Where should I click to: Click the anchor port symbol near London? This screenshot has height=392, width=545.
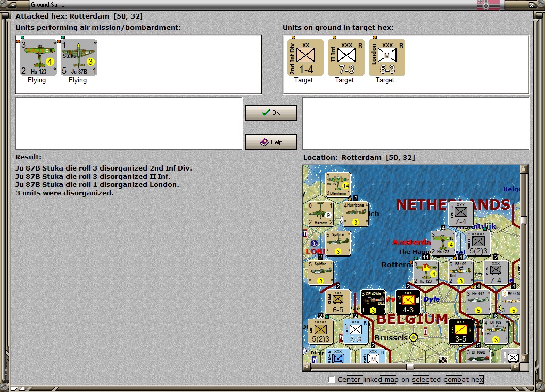click(x=314, y=243)
